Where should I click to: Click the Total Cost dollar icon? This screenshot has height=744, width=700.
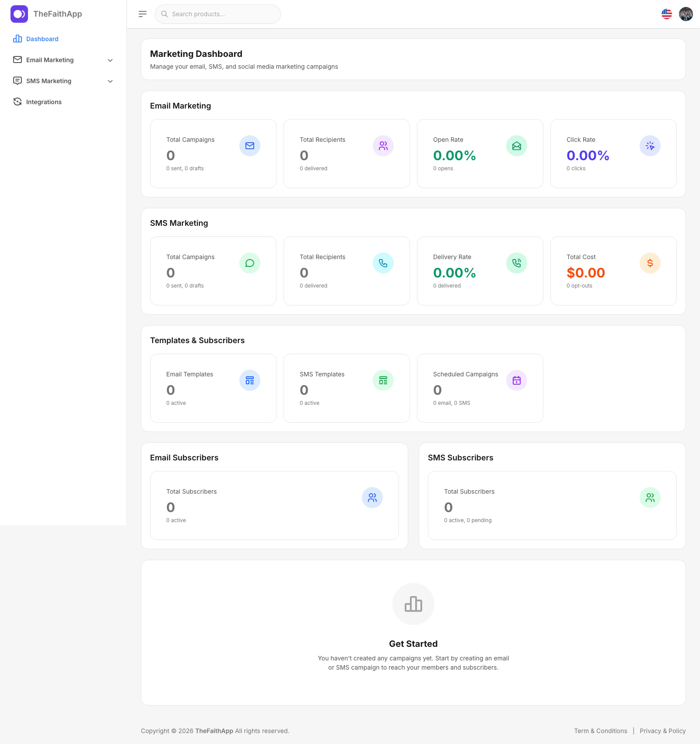(650, 263)
